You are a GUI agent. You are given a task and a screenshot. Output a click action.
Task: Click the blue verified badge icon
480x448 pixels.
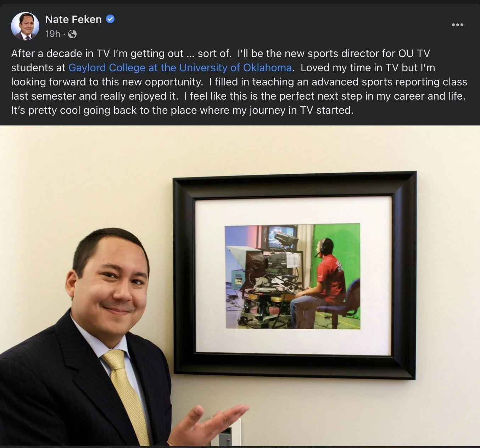[110, 19]
